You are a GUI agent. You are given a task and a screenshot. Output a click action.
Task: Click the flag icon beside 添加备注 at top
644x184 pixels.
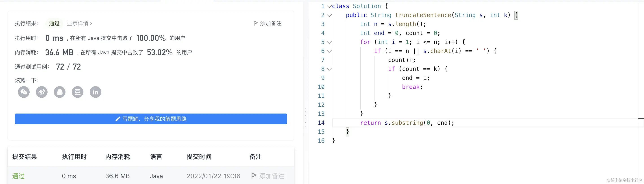point(255,23)
